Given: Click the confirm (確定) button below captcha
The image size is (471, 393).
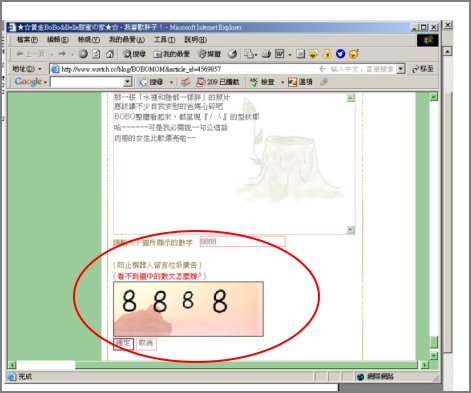Looking at the screenshot, I should [123, 344].
